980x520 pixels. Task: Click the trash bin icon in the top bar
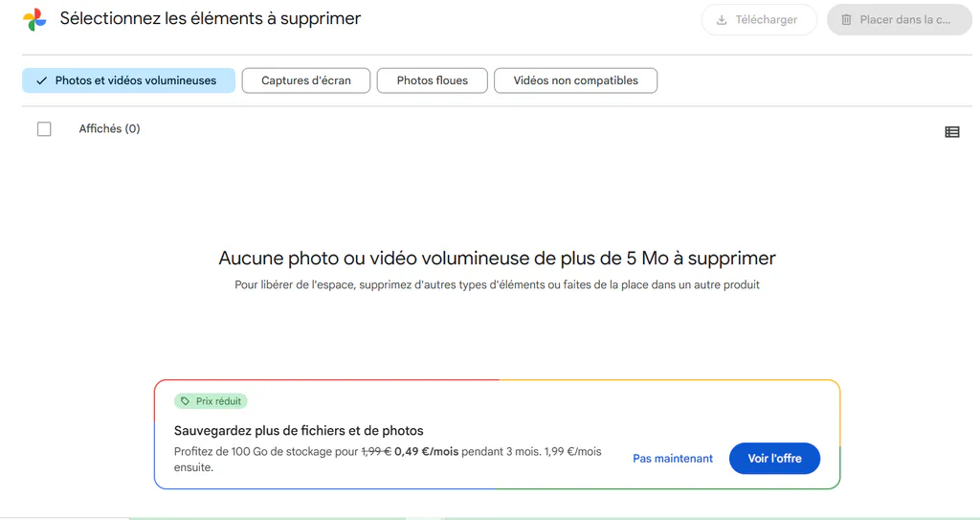(x=846, y=20)
